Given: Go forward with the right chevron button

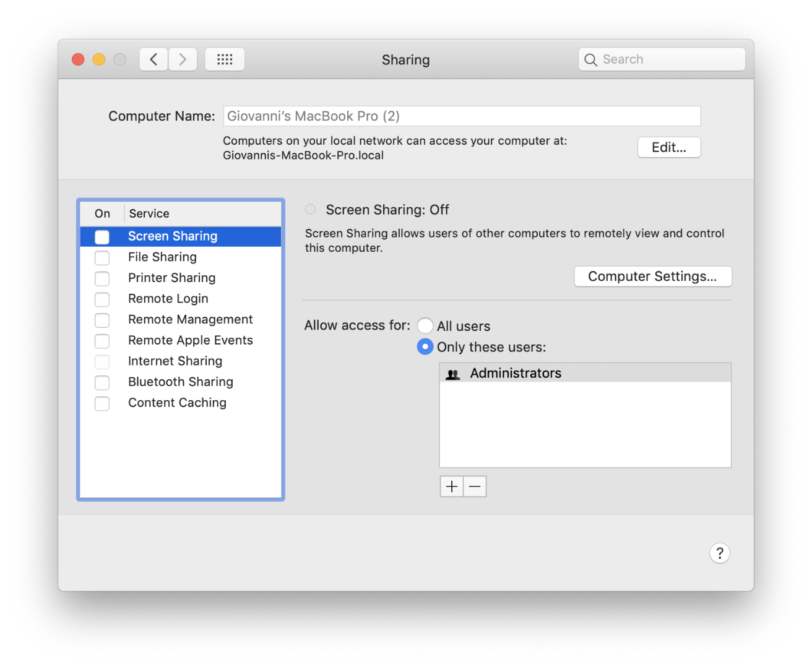Looking at the screenshot, I should 183,59.
